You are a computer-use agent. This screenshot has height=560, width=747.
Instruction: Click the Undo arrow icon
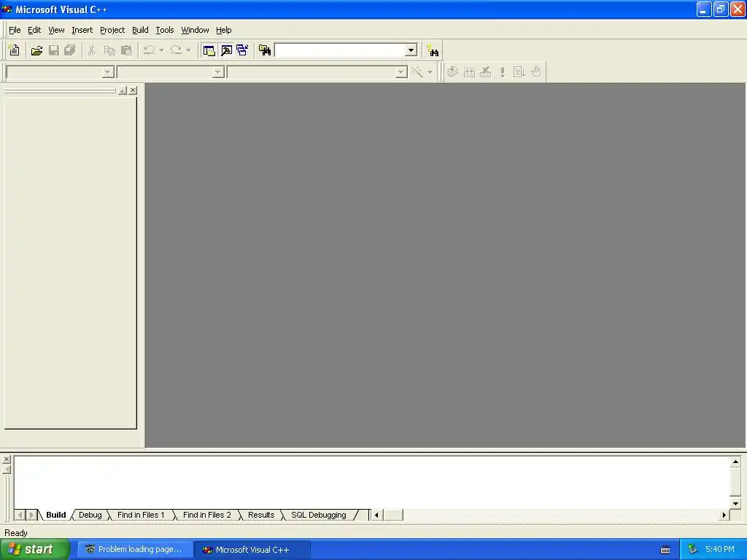[149, 50]
